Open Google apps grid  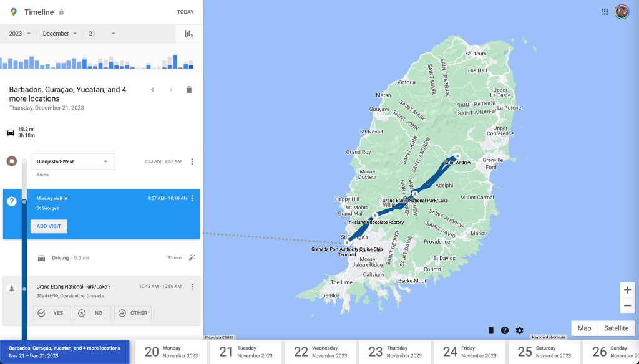point(604,12)
